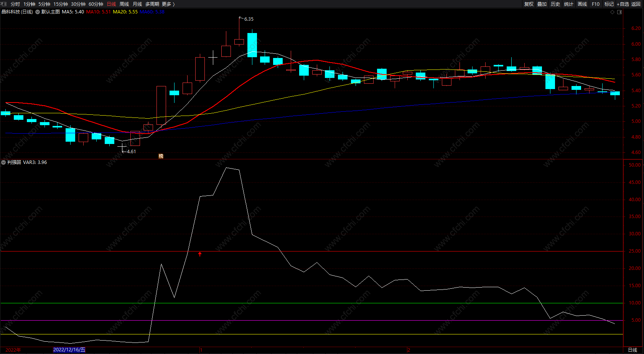This screenshot has width=644, height=354.
Task: Click the 50.00 indicator axis label
Action: click(635, 165)
